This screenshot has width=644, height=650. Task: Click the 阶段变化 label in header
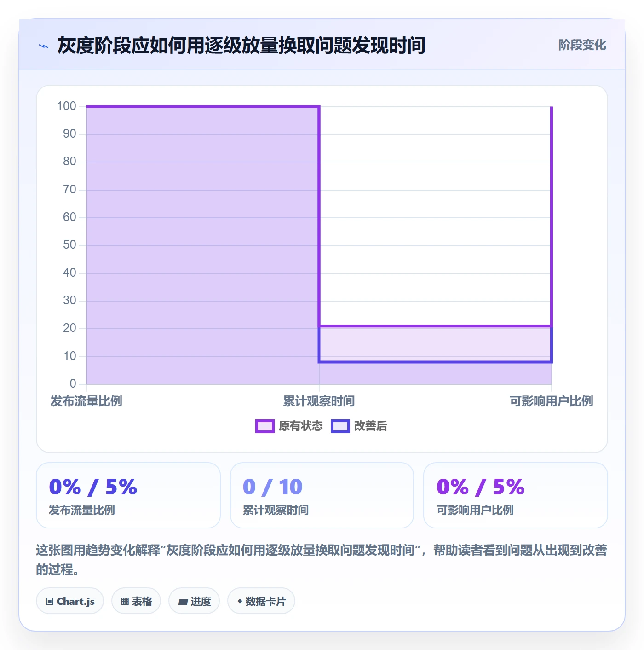582,45
